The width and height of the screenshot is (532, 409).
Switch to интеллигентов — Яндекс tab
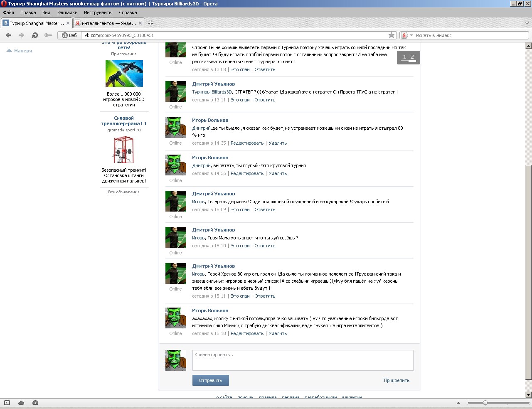[x=108, y=23]
